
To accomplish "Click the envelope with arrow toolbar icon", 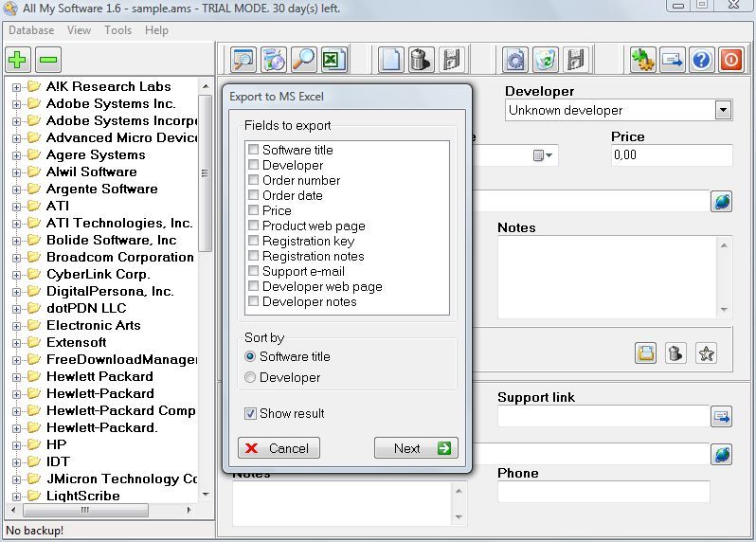I will (x=672, y=60).
